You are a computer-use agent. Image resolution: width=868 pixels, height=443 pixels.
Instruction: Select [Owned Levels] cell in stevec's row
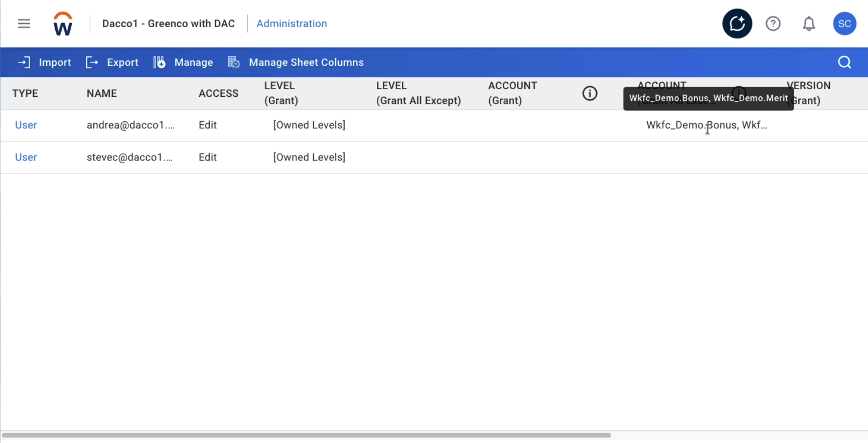pos(309,157)
